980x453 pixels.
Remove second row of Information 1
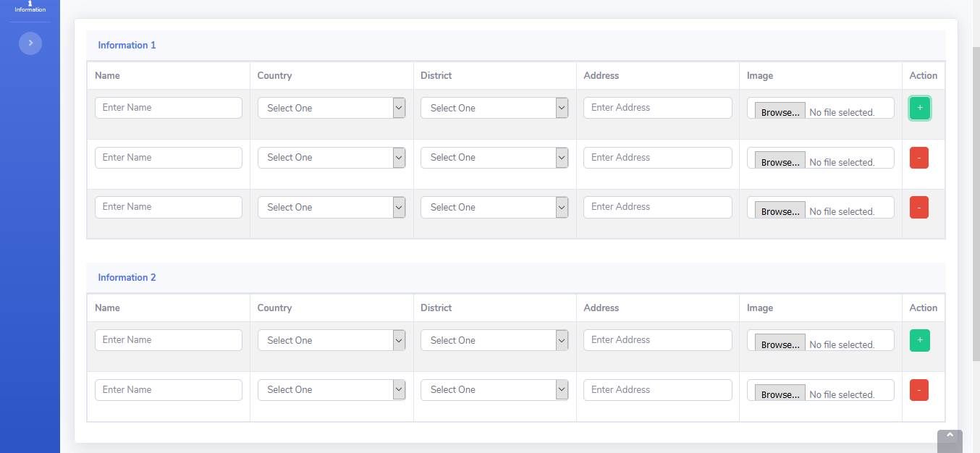[x=918, y=158]
